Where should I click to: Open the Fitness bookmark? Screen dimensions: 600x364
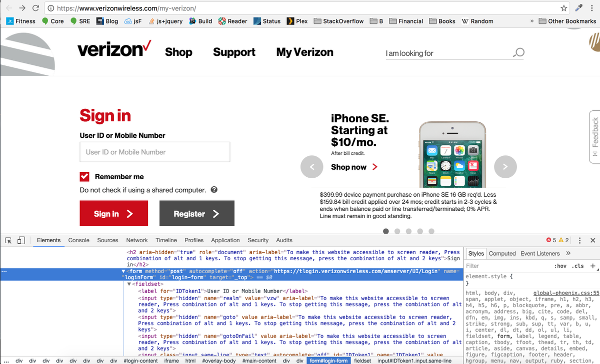tap(21, 21)
